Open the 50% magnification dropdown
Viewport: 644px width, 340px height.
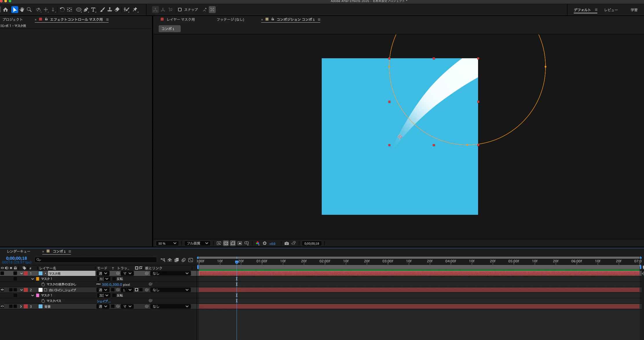click(x=167, y=243)
